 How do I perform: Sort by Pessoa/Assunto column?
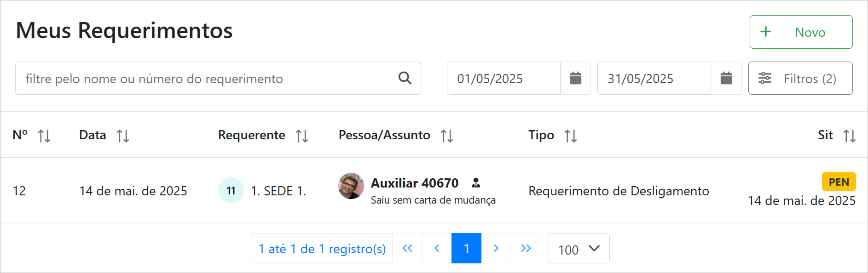tap(447, 136)
